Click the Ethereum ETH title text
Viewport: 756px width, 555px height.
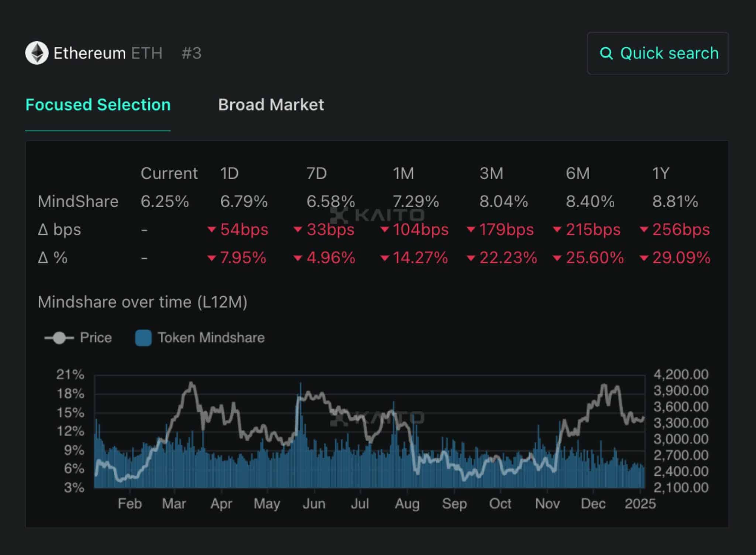(x=108, y=53)
